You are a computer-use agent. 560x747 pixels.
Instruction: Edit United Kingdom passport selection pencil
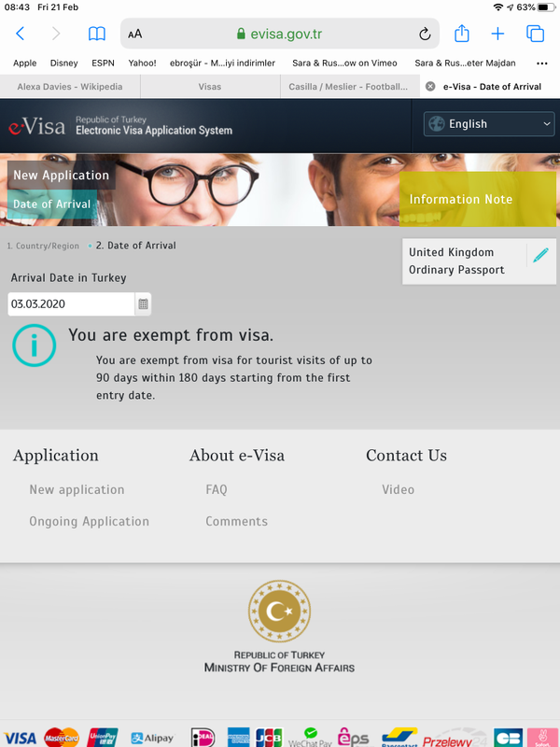[540, 255]
